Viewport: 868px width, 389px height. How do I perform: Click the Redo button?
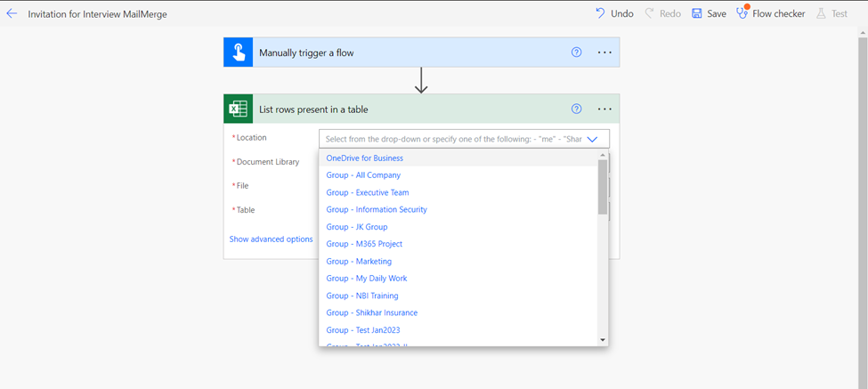[x=663, y=13]
